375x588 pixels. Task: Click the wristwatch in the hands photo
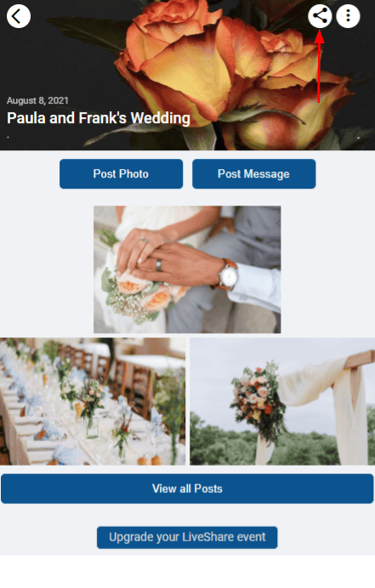[228, 274]
